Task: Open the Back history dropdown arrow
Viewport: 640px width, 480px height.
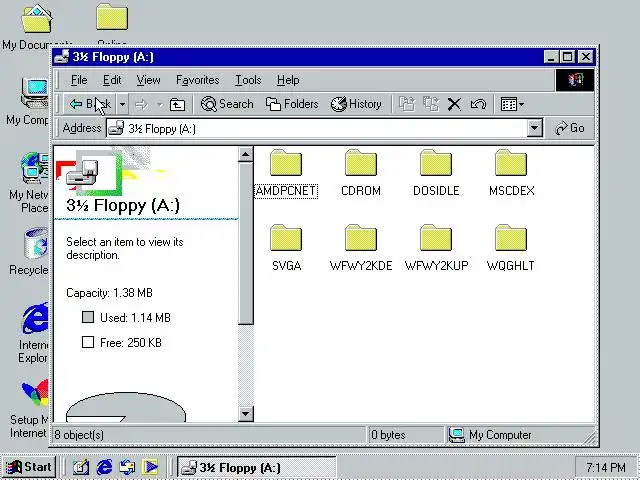Action: (x=122, y=104)
